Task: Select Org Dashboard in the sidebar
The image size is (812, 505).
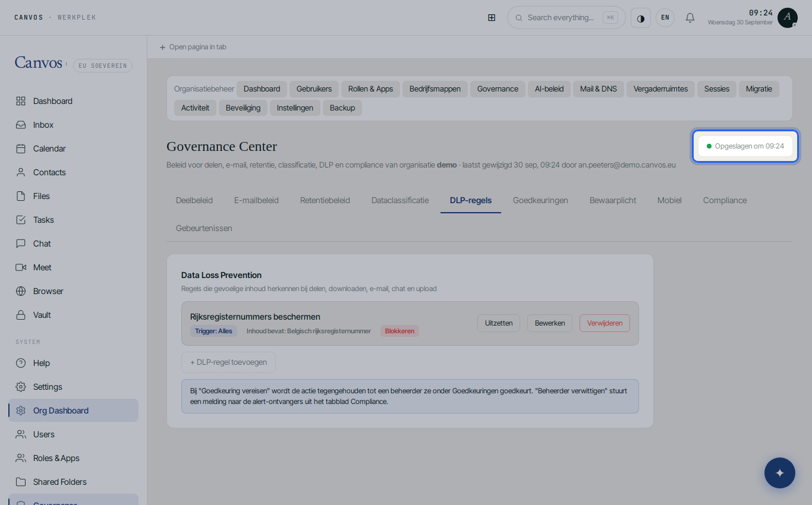Action: coord(74,411)
